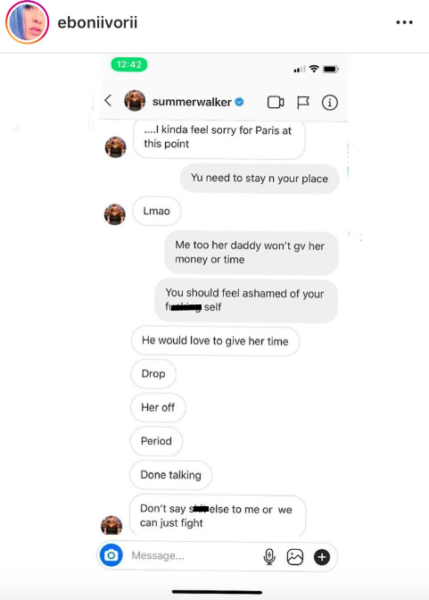Tap the 'He would love to give her time' bubble
Screen dimensions: 429x600
(x=215, y=341)
